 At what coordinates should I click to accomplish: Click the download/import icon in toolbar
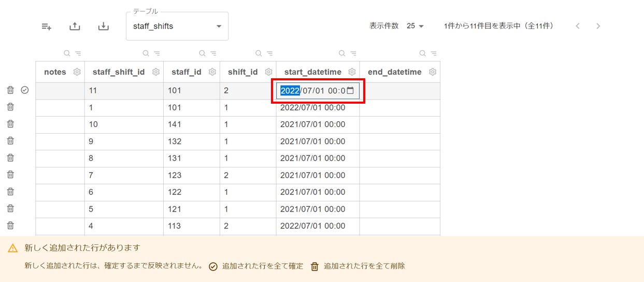104,26
